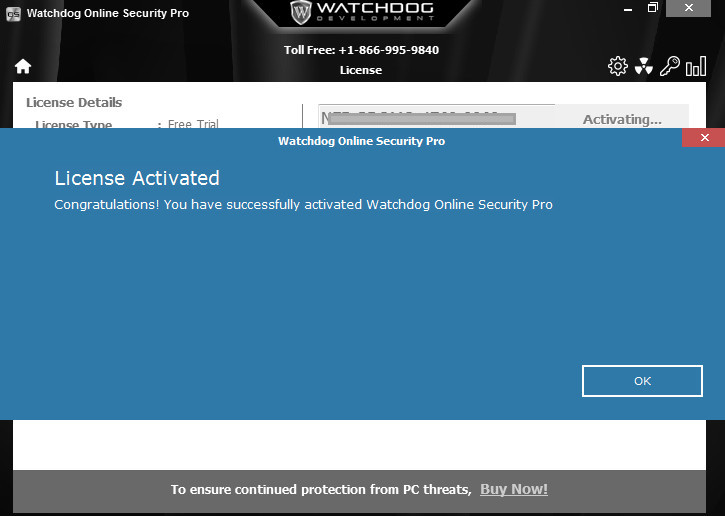Click the License page title text

click(x=361, y=70)
